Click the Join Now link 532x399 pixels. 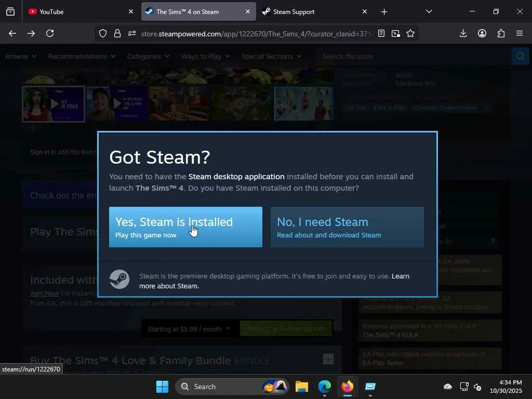click(x=45, y=293)
